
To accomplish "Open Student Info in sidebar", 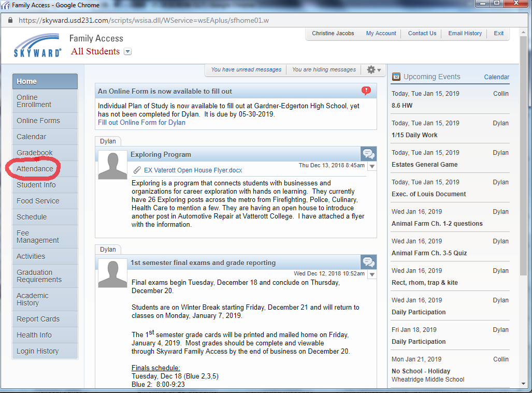I will tap(45, 185).
